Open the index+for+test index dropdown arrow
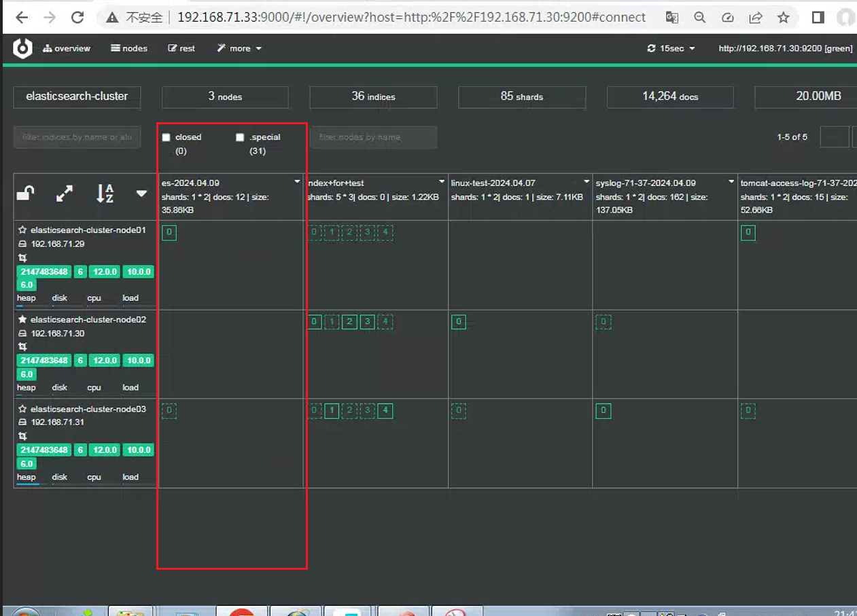The width and height of the screenshot is (857, 616). (442, 182)
